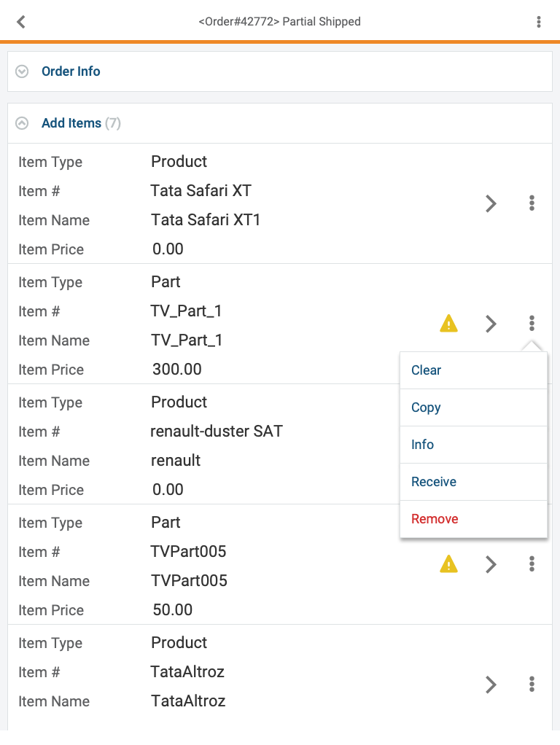Click the items count (7)
This screenshot has height=745, width=560.
tap(113, 123)
